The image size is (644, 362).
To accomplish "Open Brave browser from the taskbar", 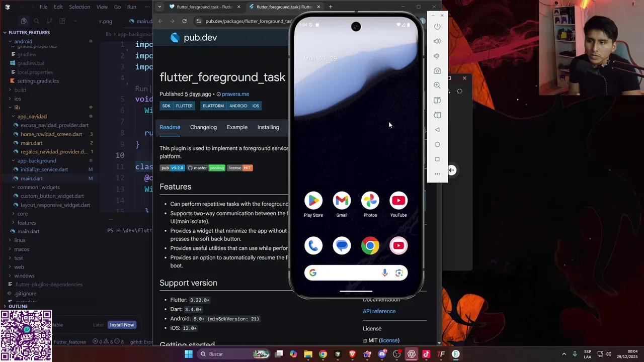I will pyautogui.click(x=352, y=354).
